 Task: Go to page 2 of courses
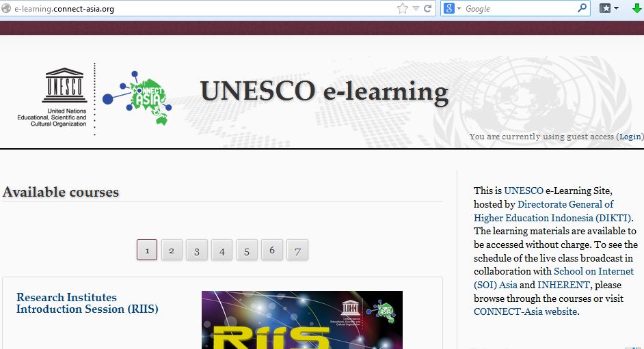point(172,250)
